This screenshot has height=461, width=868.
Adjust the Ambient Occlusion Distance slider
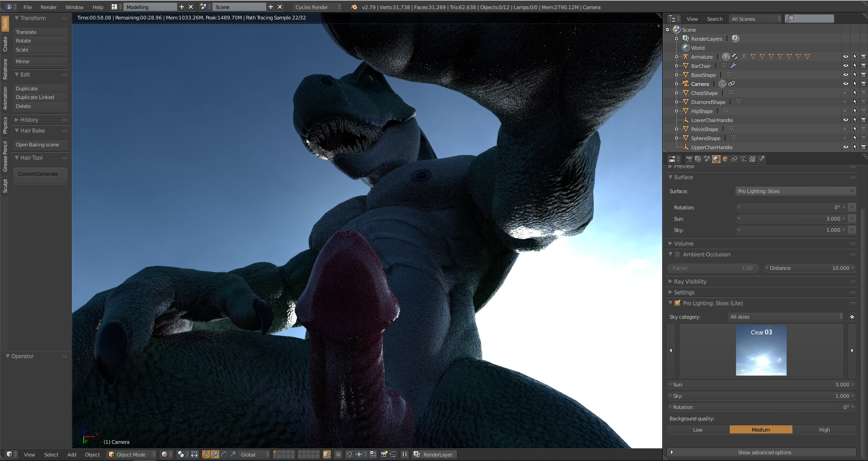click(810, 268)
